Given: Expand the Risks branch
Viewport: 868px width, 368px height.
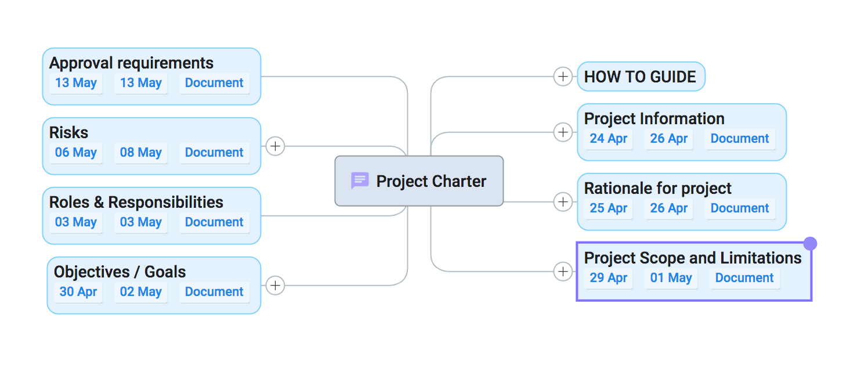Looking at the screenshot, I should (x=275, y=146).
